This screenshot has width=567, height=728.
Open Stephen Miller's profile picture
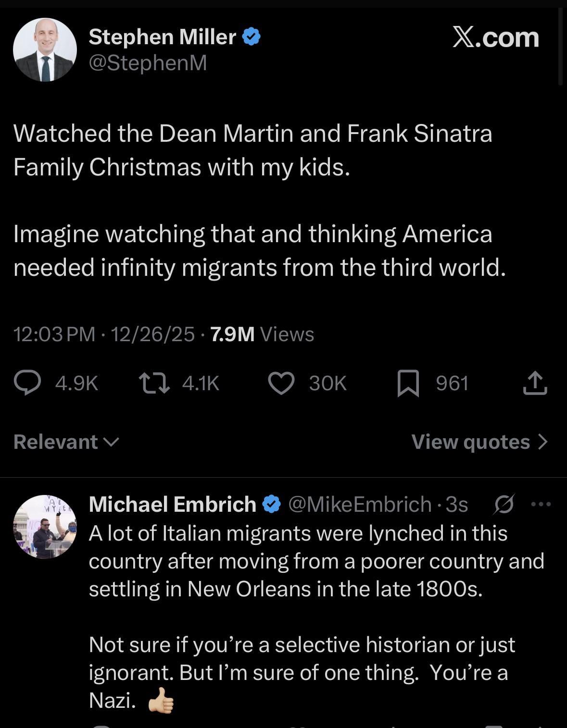click(45, 49)
